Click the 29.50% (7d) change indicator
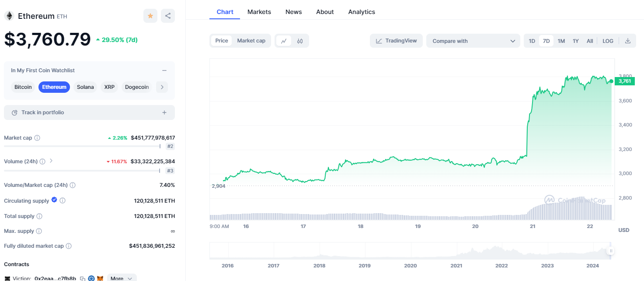Image resolution: width=644 pixels, height=281 pixels. pos(116,40)
